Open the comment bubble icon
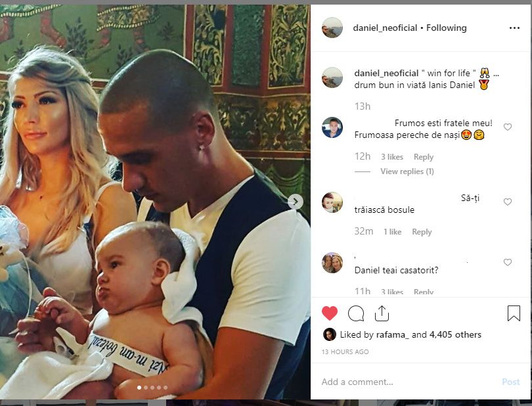Screen dimensions: 532x406 [x=356, y=313]
